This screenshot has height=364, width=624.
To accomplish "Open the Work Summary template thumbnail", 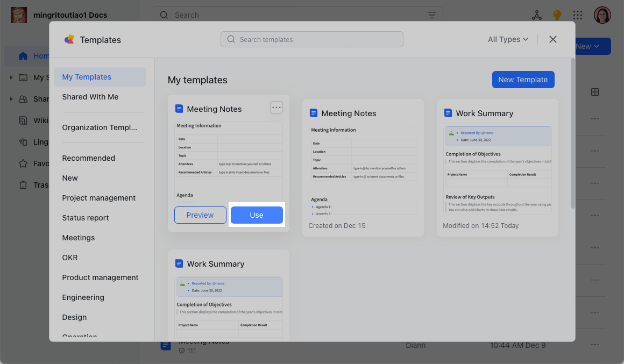I will click(498, 170).
